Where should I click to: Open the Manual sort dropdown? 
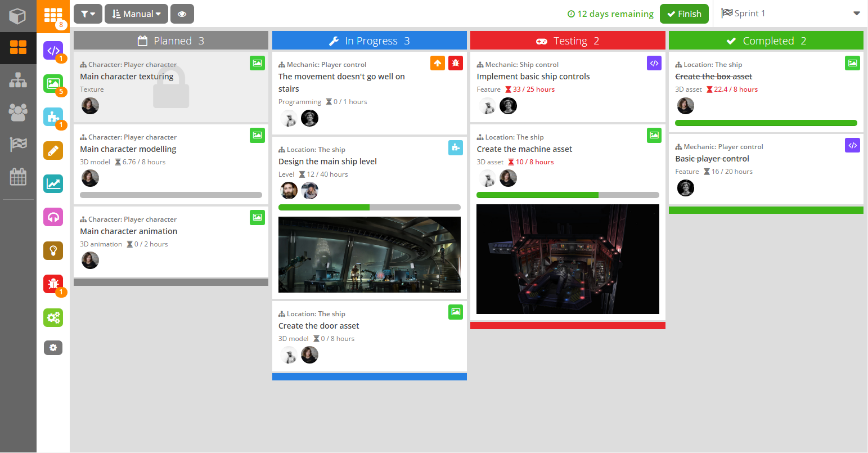point(136,14)
